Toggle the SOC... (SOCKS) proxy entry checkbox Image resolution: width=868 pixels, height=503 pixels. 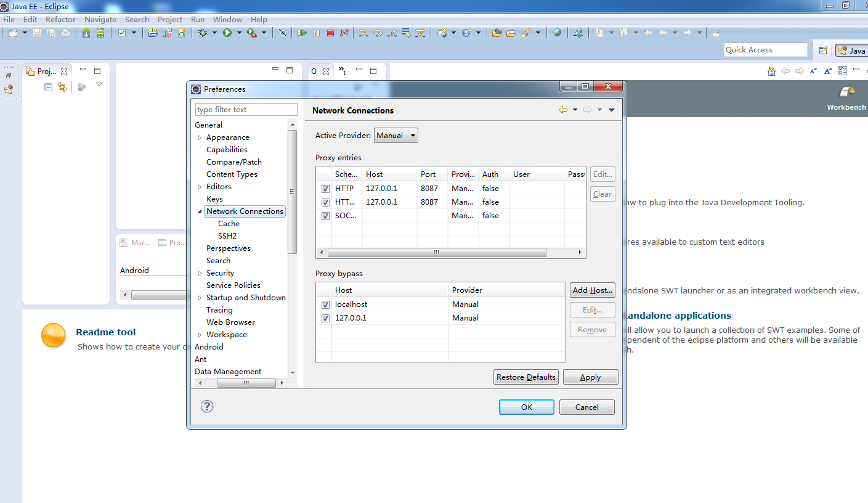[325, 216]
